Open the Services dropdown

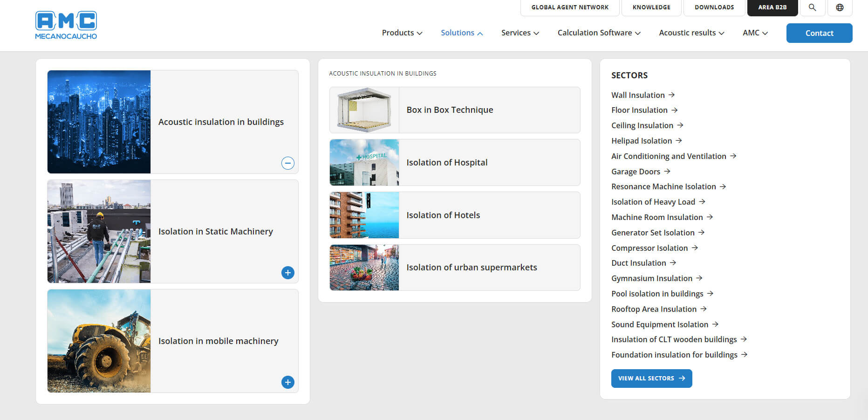(520, 33)
